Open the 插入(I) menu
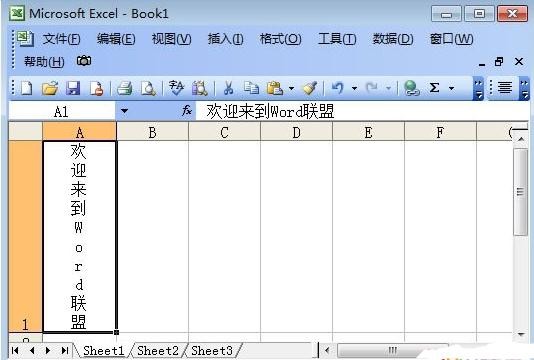The image size is (534, 360). click(225, 39)
